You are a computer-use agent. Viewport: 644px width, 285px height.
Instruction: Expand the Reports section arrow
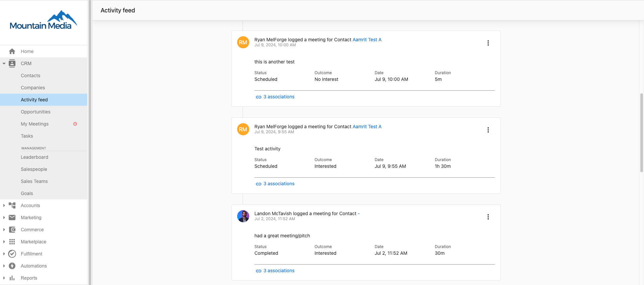4,278
